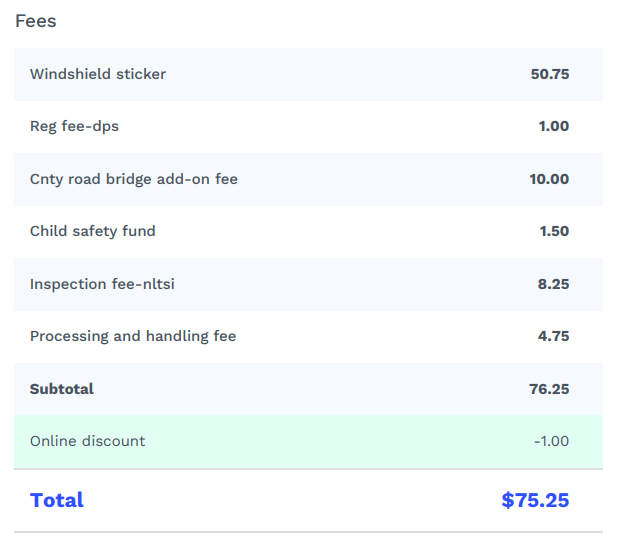Click the 76.25 subtotal amount
The width and height of the screenshot is (619, 555).
click(549, 389)
